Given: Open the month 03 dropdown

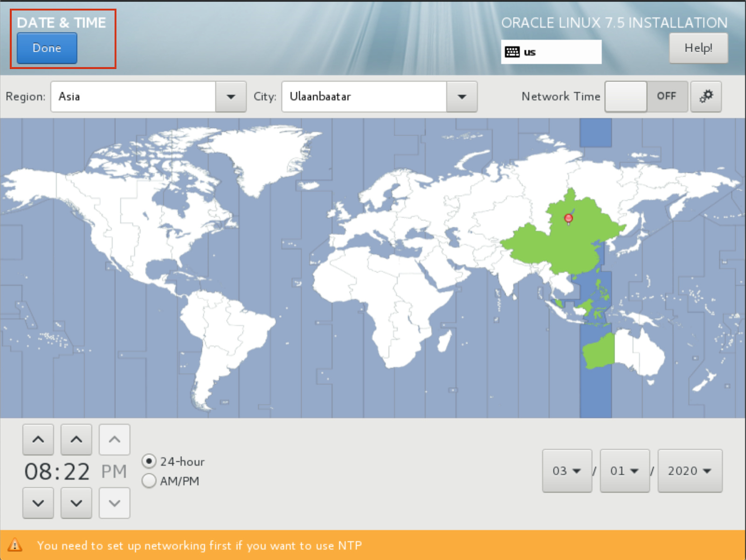Looking at the screenshot, I should point(567,471).
